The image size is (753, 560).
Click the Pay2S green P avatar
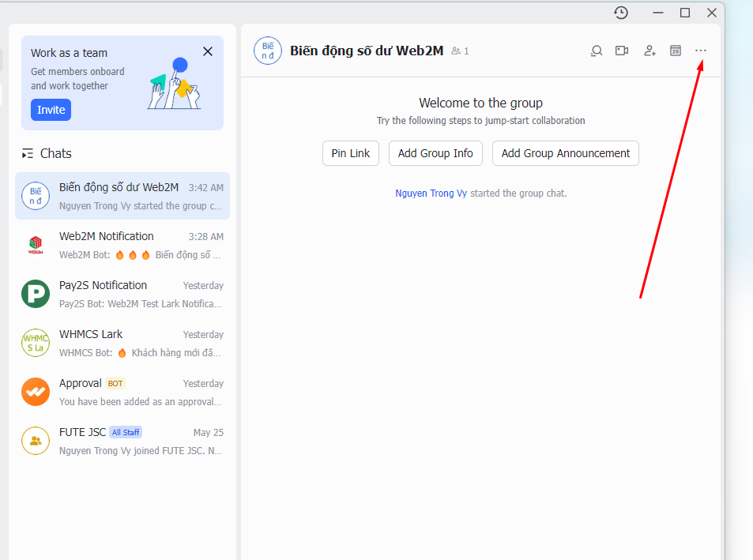coord(36,294)
